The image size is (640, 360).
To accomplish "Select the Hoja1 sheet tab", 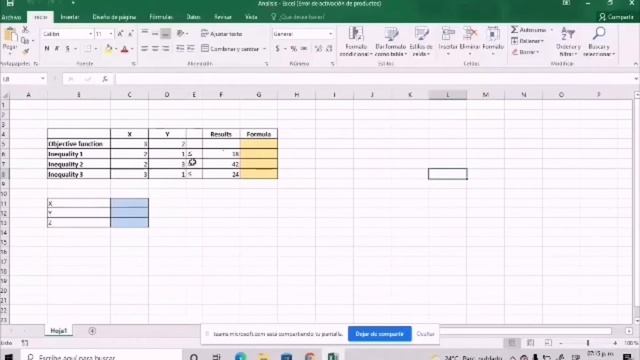I will click(58, 331).
